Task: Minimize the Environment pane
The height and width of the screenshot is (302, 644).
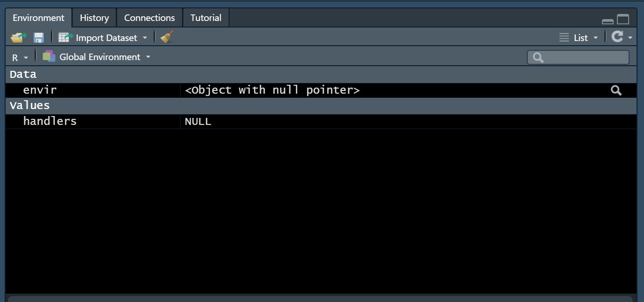Action: click(x=607, y=21)
